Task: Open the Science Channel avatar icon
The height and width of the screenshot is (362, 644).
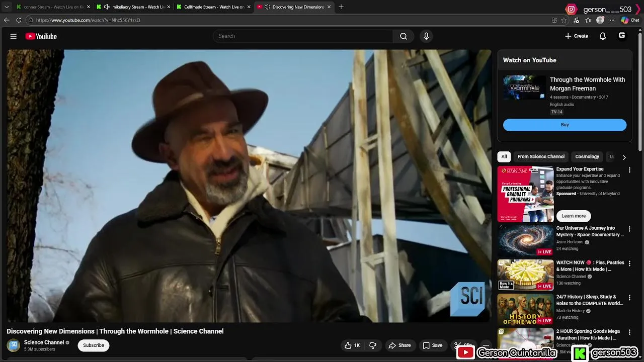Action: [x=14, y=345]
